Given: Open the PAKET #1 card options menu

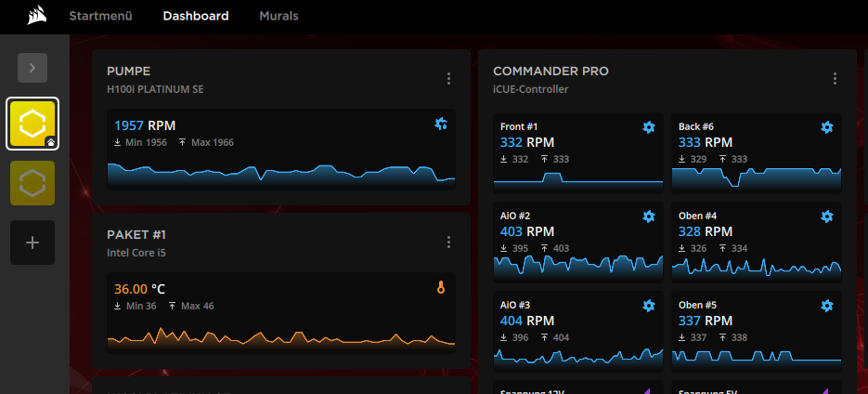Looking at the screenshot, I should tap(448, 243).
